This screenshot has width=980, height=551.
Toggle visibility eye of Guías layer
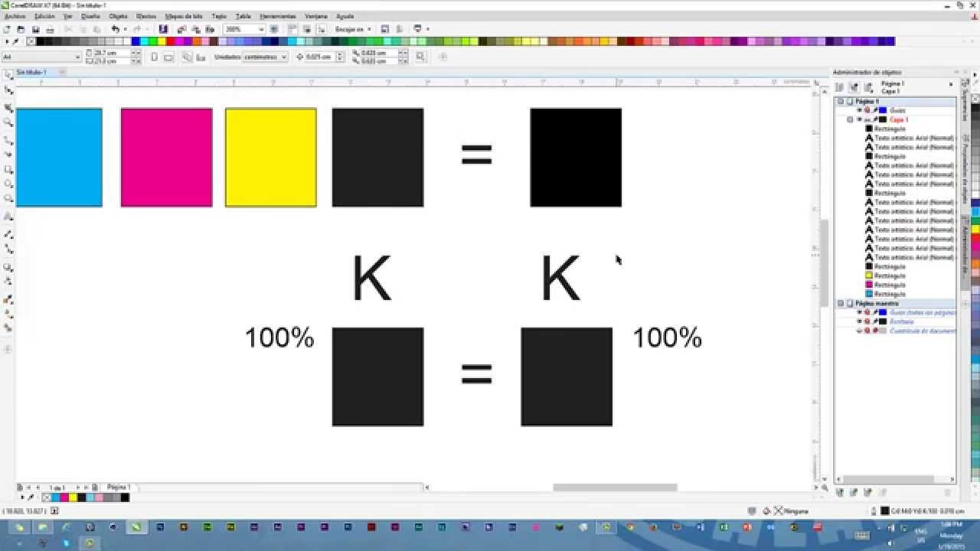coord(859,110)
